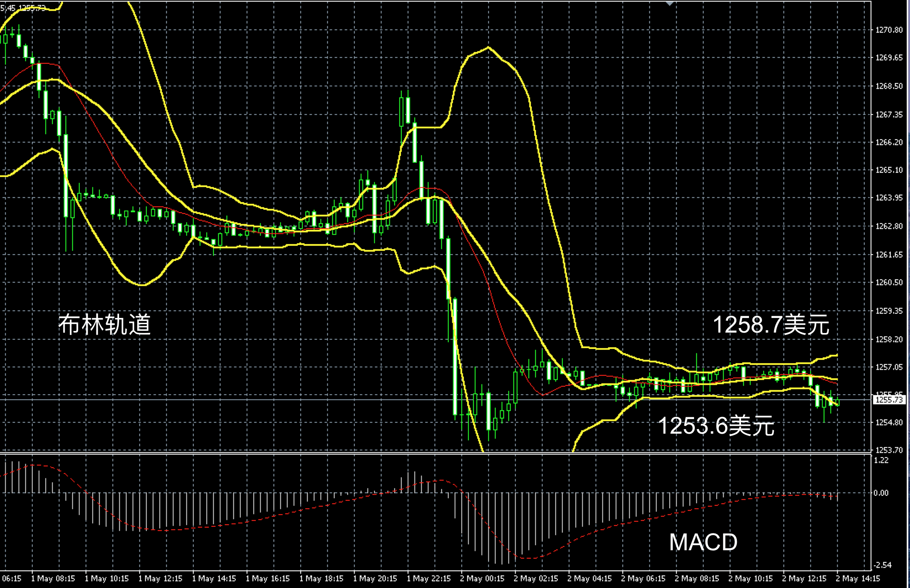The height and width of the screenshot is (588, 910).
Task: Click the MACD scale value 1.22
Action: click(881, 460)
